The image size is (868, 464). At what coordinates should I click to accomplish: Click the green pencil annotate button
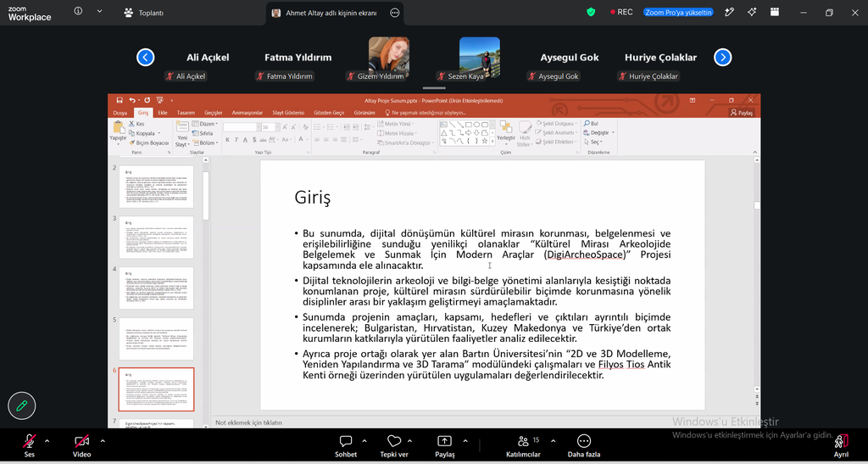point(21,405)
